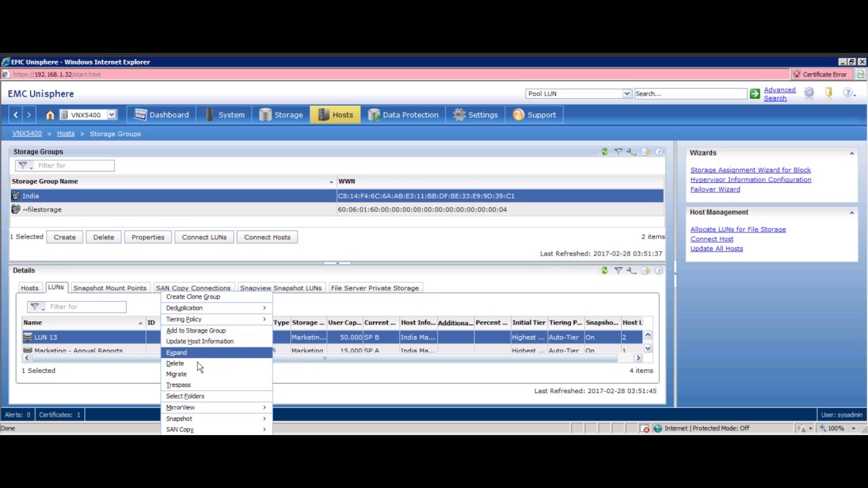Screen dimensions: 868x488
Task: Click export icon in Details header
Action: pos(646,270)
